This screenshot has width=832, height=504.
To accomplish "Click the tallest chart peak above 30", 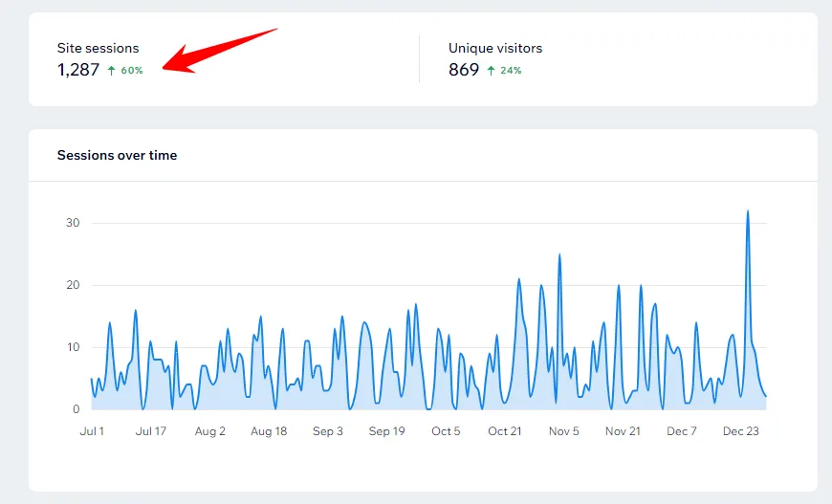I will click(747, 211).
